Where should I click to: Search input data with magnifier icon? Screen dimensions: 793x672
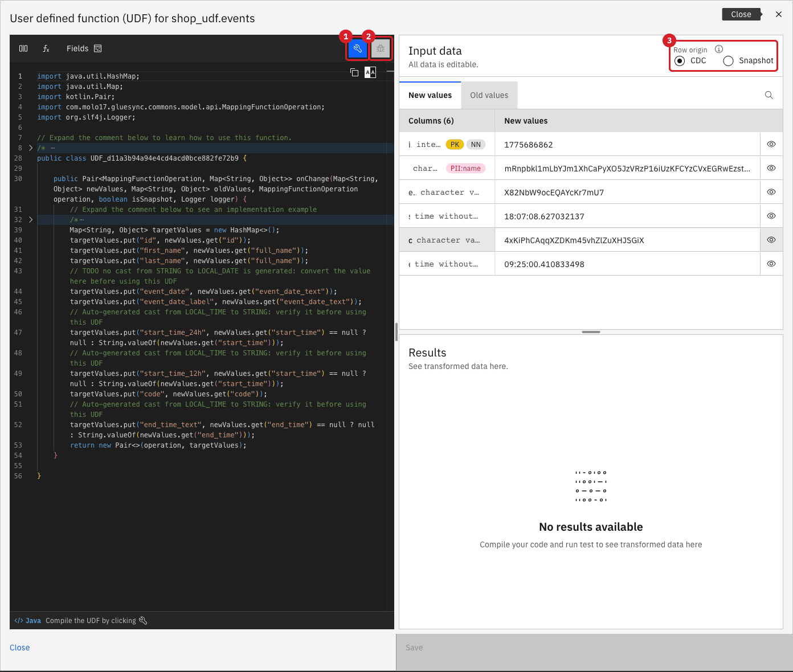(x=769, y=95)
